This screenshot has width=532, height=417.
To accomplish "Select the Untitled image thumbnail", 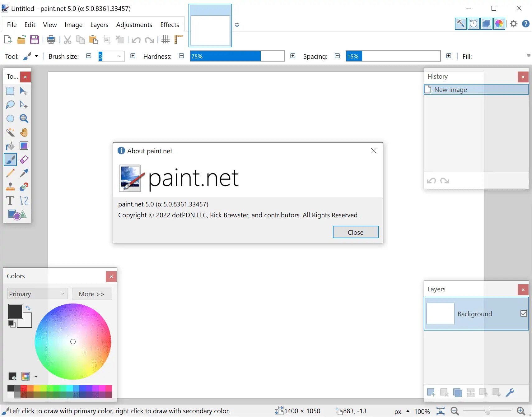I will click(x=210, y=25).
